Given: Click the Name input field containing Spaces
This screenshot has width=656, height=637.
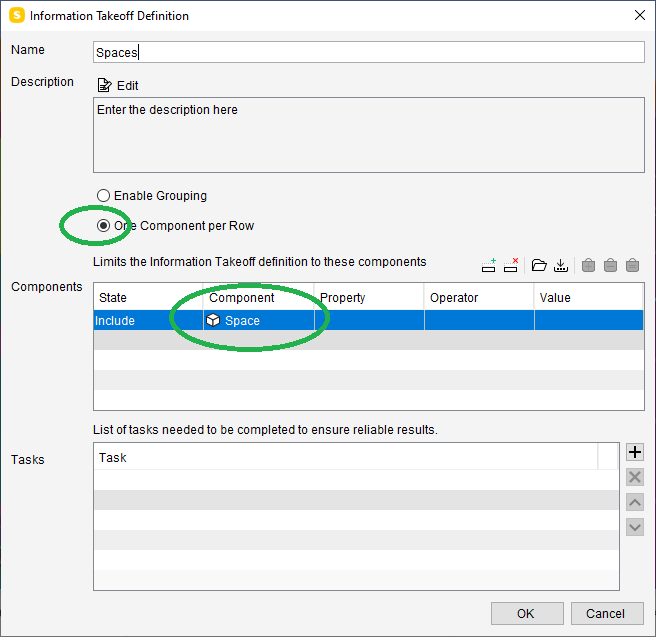Looking at the screenshot, I should pos(368,52).
